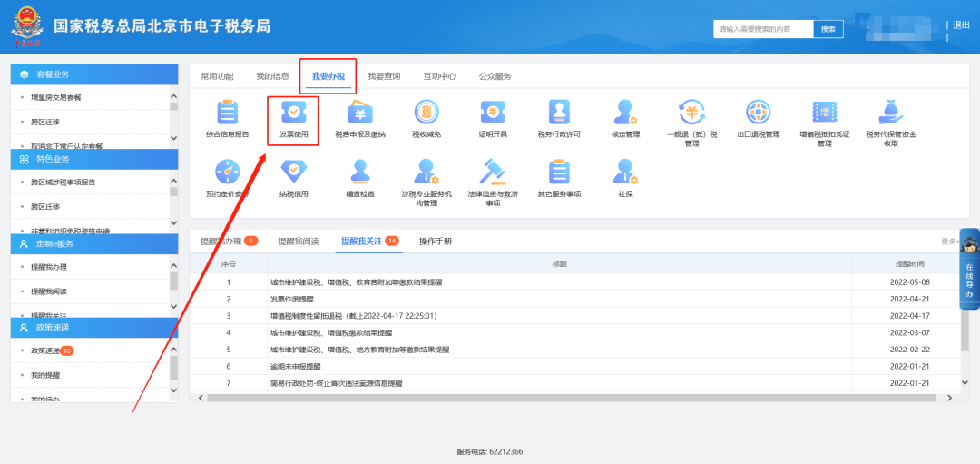Open the 操作手册 tab
The image size is (980, 464).
point(436,242)
